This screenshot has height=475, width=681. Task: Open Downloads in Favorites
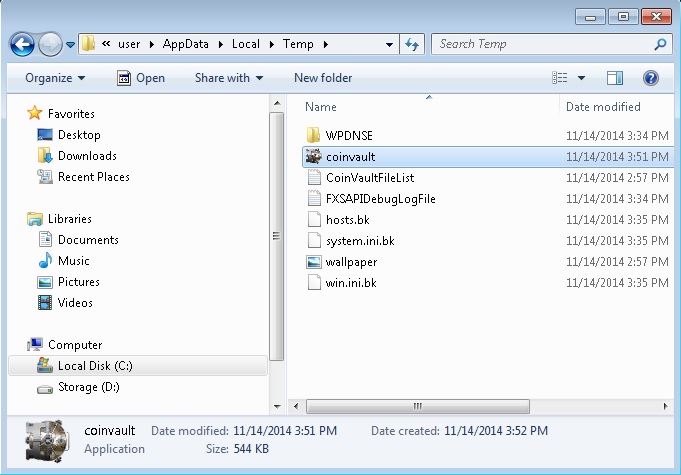coord(77,156)
